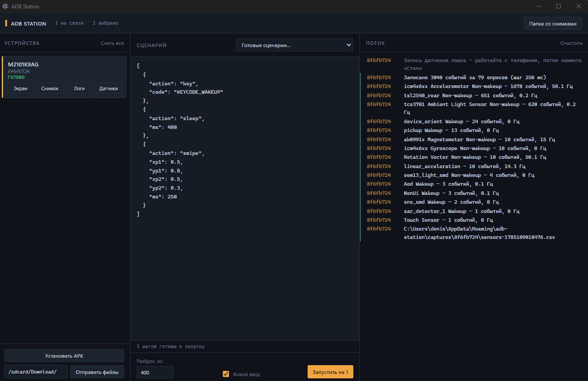Click Отправить файлы button

[x=97, y=372]
